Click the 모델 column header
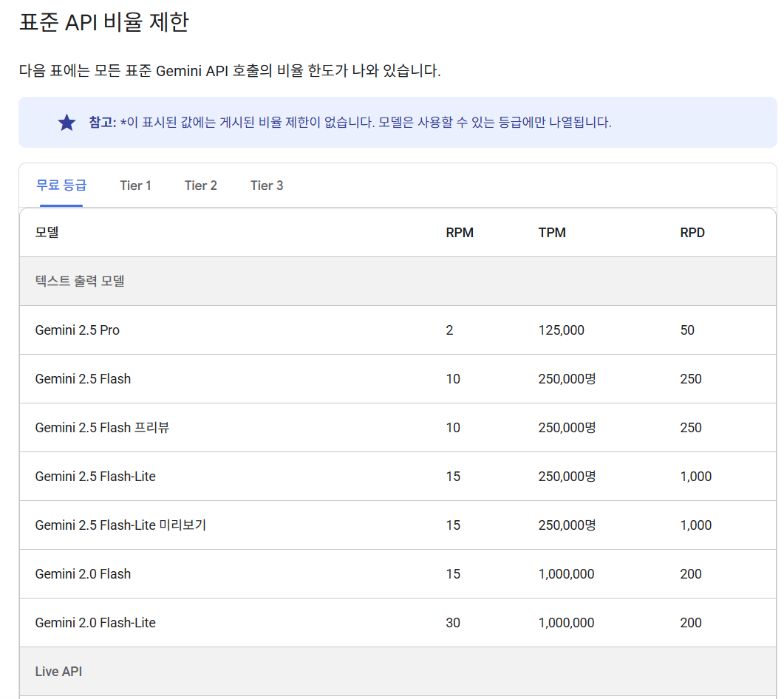Screen dimensions: 784x699 coord(47,233)
